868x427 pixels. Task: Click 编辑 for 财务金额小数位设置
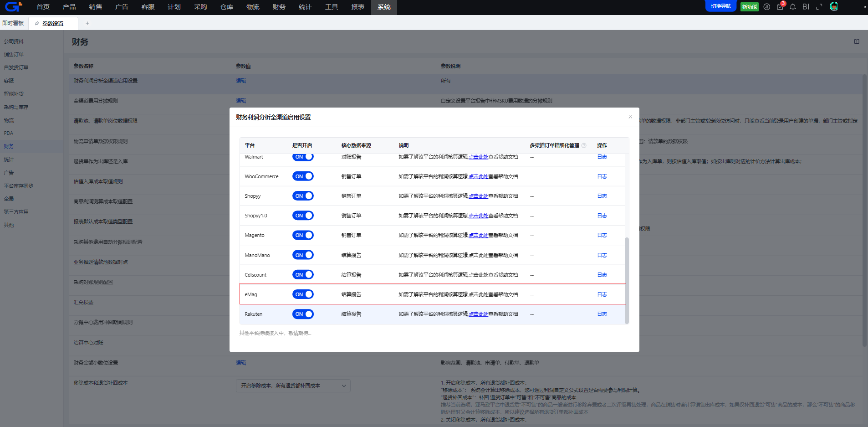coord(241,363)
